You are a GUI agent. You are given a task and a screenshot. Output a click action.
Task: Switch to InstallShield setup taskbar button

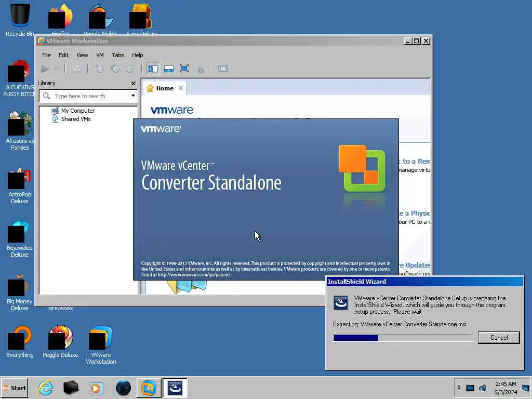click(x=175, y=388)
